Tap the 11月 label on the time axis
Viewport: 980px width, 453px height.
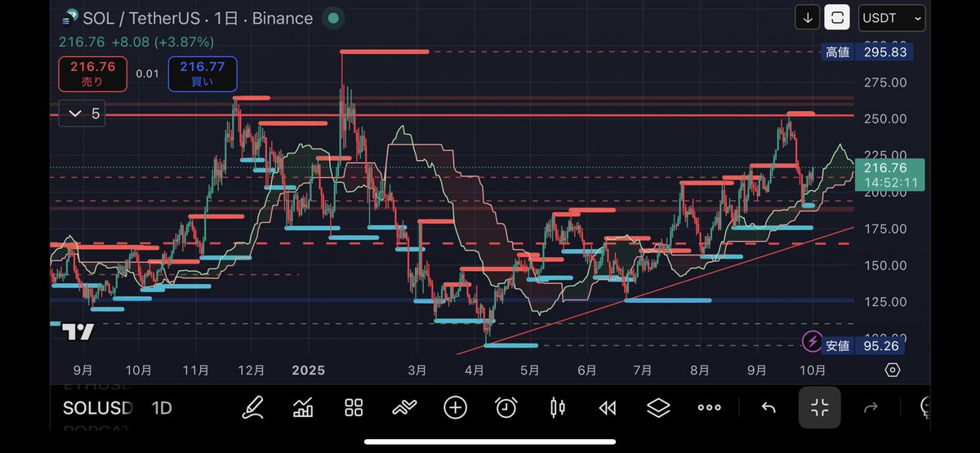click(196, 370)
